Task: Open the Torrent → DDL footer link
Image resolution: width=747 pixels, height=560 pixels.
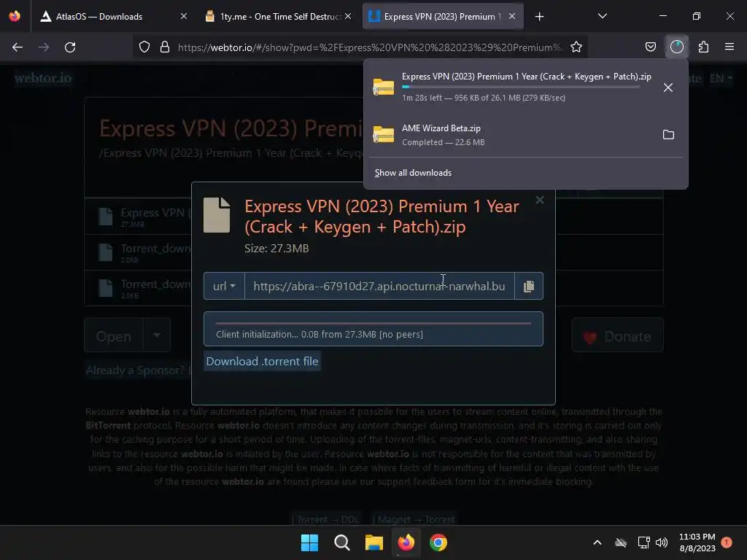Action: [x=328, y=519]
